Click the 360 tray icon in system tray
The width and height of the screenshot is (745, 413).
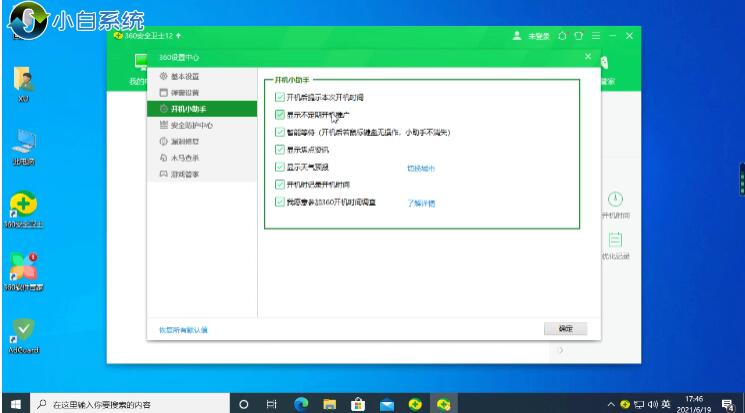(x=625, y=404)
